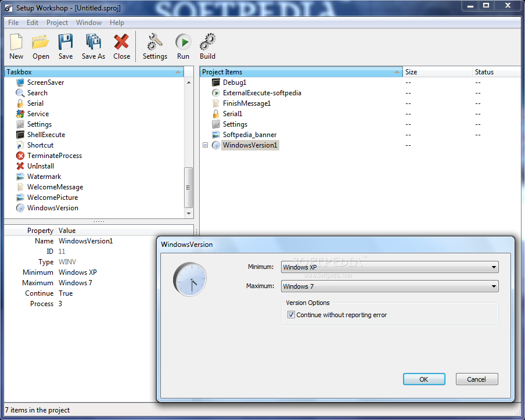Select the Settings icon in Taskbox list
525x420 pixels.
20,124
